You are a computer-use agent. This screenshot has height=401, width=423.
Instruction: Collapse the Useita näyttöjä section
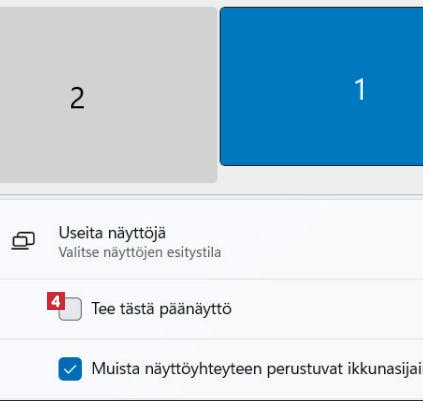coord(211,240)
